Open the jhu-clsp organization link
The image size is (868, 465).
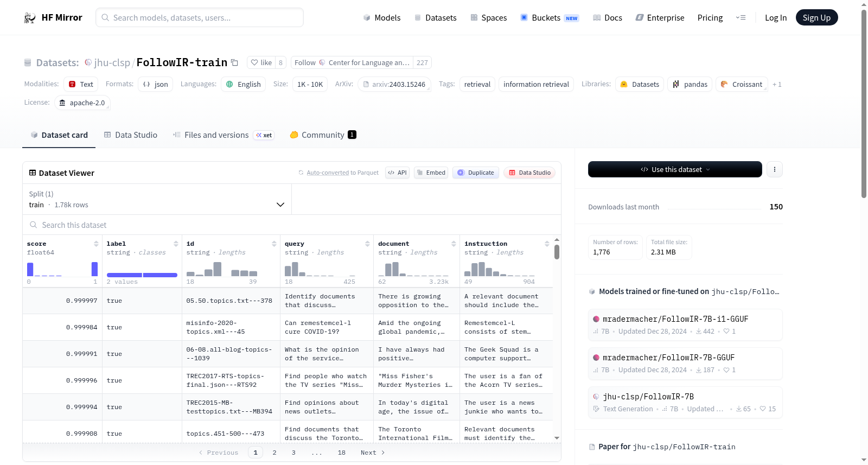(x=112, y=62)
